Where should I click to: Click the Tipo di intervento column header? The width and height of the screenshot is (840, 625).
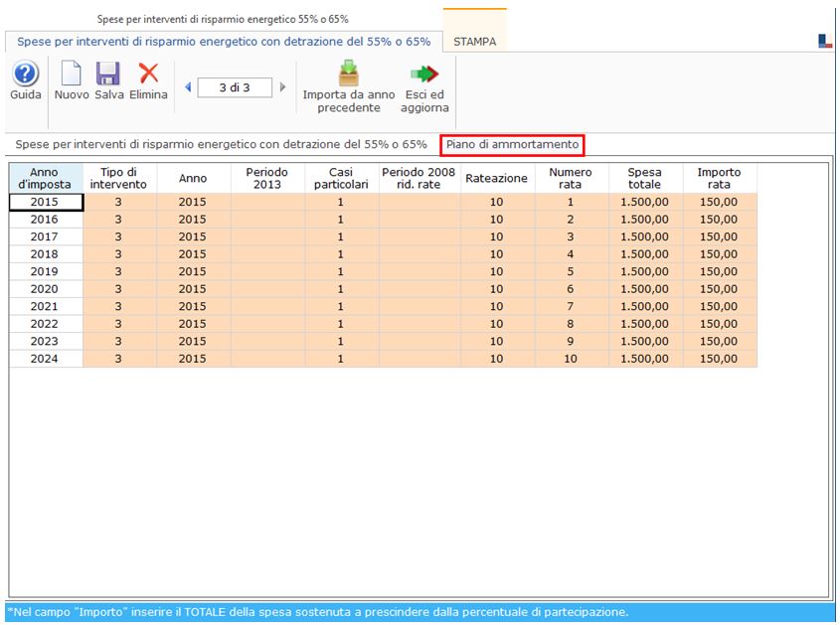pyautogui.click(x=119, y=178)
